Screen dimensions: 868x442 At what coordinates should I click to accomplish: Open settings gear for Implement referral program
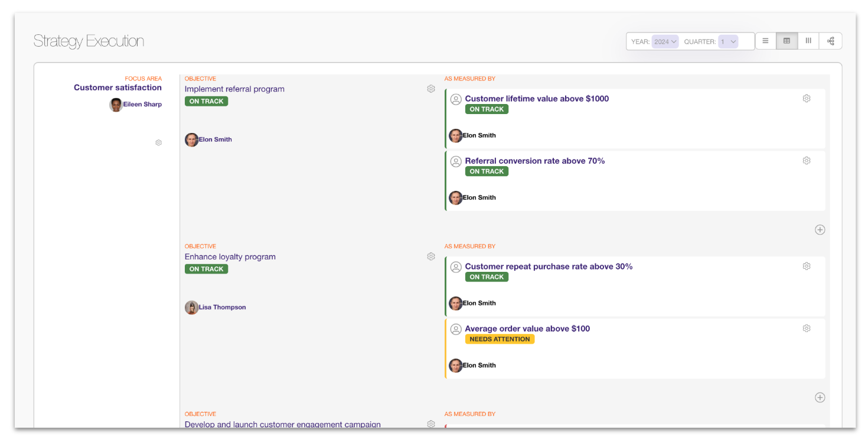pyautogui.click(x=431, y=89)
